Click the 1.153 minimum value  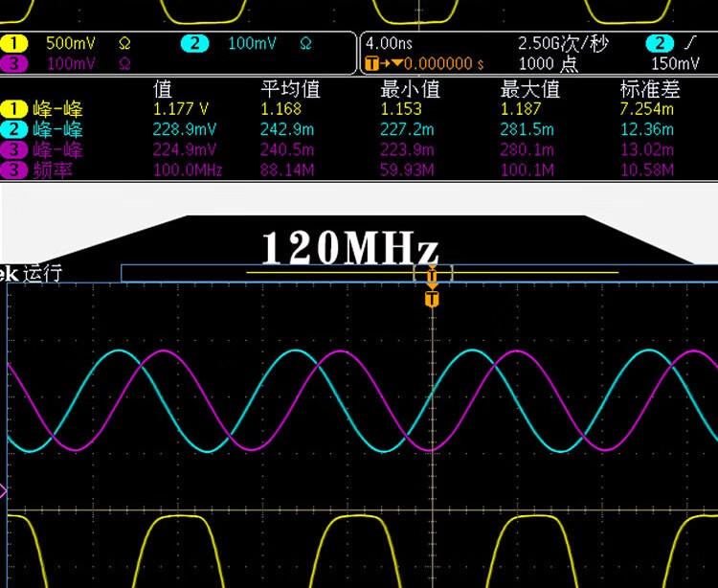[x=401, y=109]
